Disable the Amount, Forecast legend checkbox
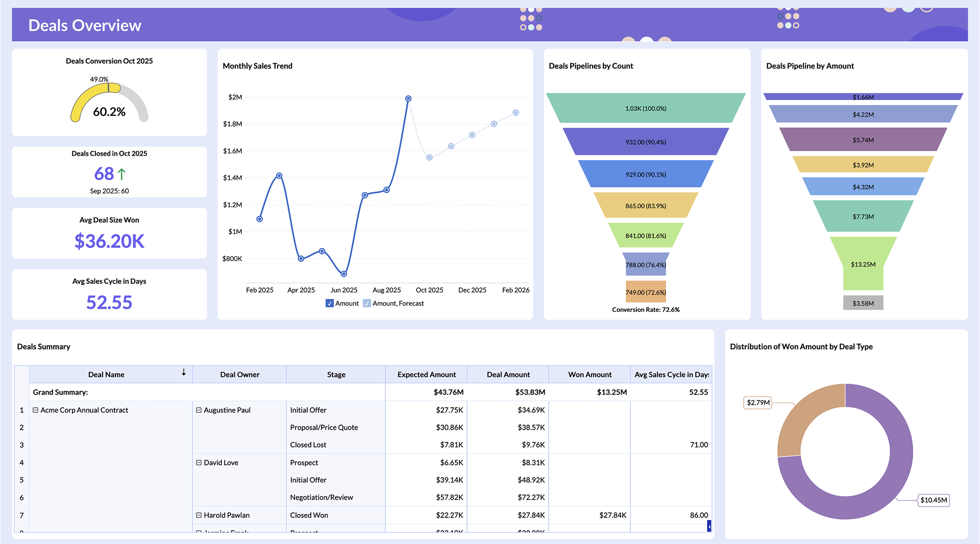 tap(366, 303)
